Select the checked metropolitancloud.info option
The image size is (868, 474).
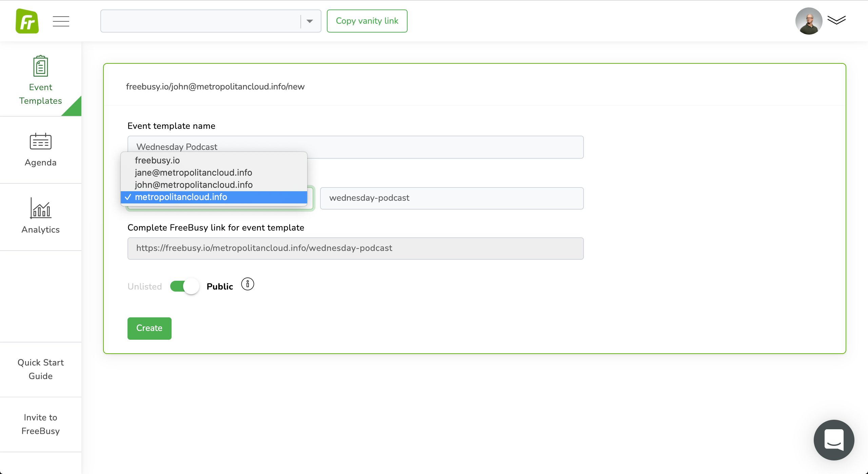pos(181,197)
